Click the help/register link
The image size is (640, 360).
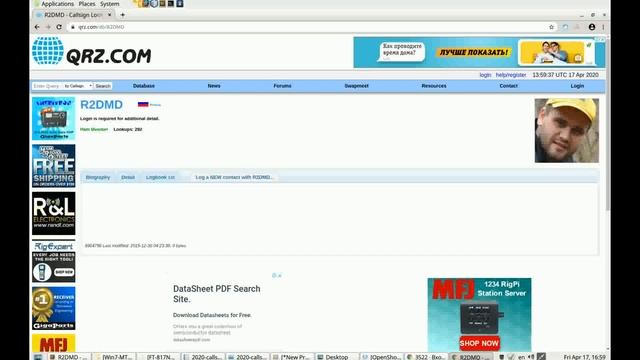point(511,75)
